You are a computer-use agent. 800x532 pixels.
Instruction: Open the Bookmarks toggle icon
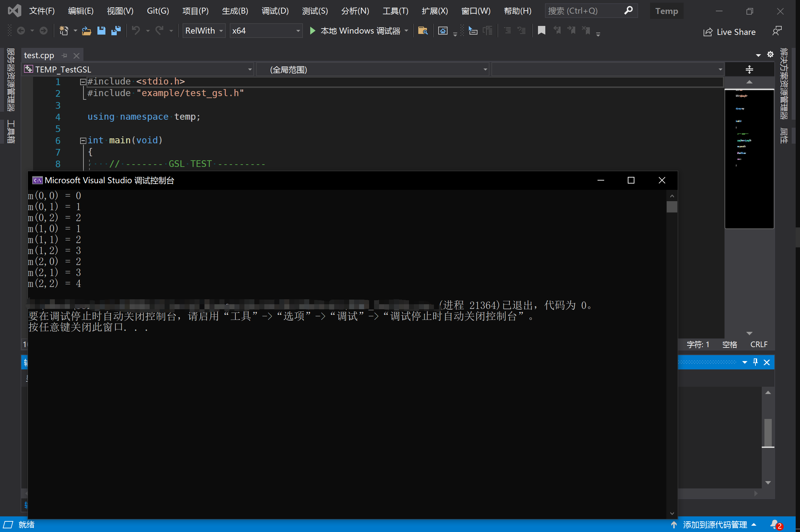pos(541,31)
